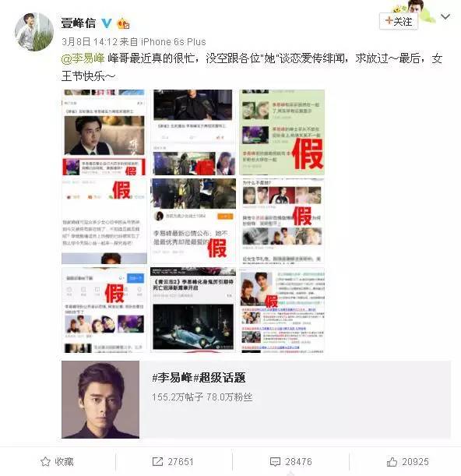Image resolution: width=461 pixels, height=476 pixels.
Task: Follow the account with +关注 button
Action: 399,21
